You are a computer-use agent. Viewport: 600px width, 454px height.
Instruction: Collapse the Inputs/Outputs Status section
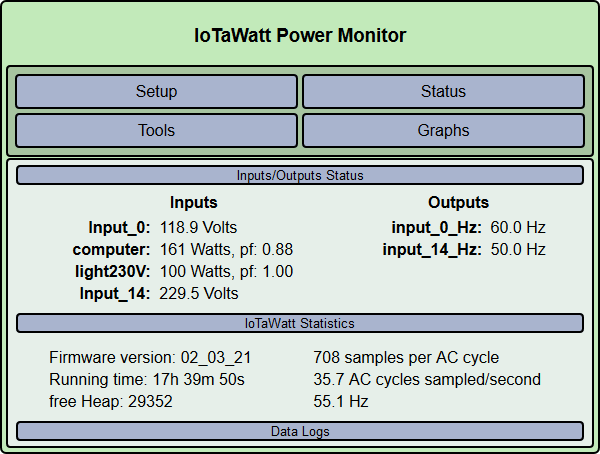300,175
